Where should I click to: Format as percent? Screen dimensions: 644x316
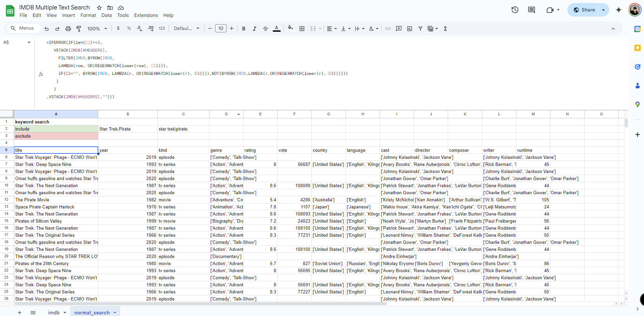coord(129,28)
